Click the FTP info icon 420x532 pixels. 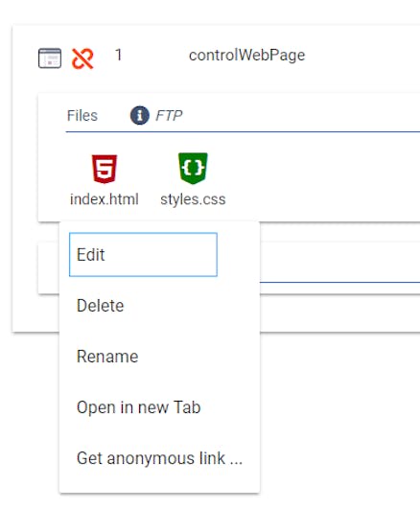(140, 115)
